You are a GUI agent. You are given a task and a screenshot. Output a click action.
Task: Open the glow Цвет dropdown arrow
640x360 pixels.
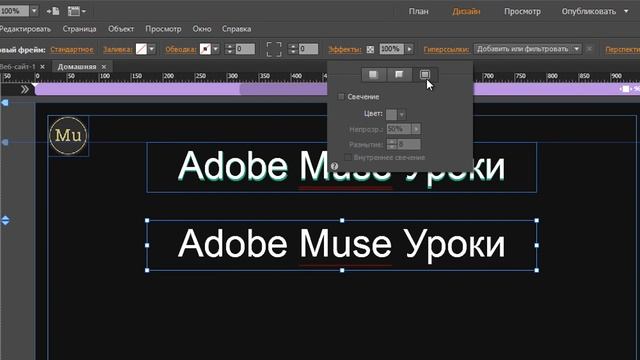point(402,114)
